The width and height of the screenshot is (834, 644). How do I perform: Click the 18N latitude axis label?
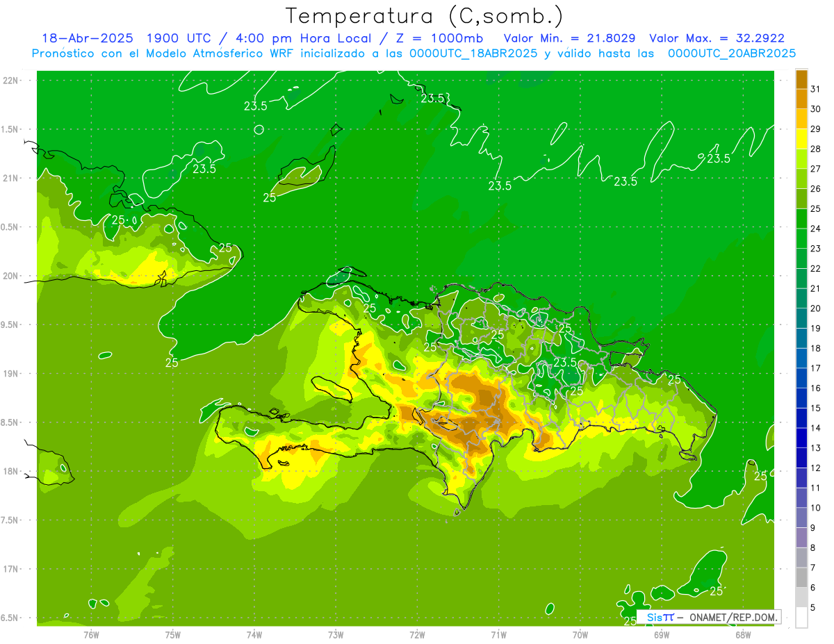tap(12, 471)
